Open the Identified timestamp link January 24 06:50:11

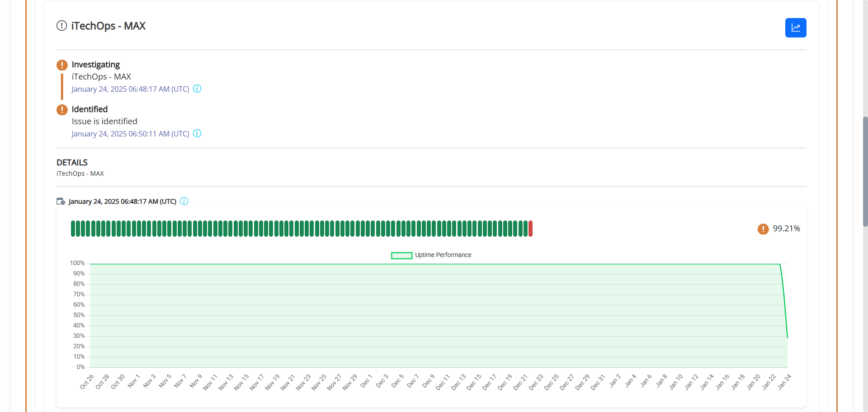click(x=130, y=134)
